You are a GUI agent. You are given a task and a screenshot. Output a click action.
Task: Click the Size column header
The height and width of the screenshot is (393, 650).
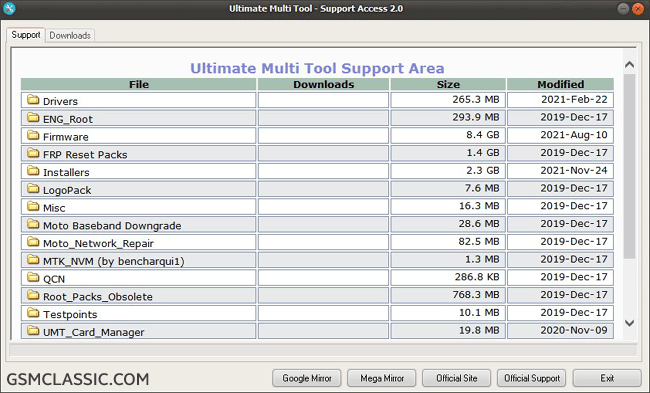click(448, 84)
